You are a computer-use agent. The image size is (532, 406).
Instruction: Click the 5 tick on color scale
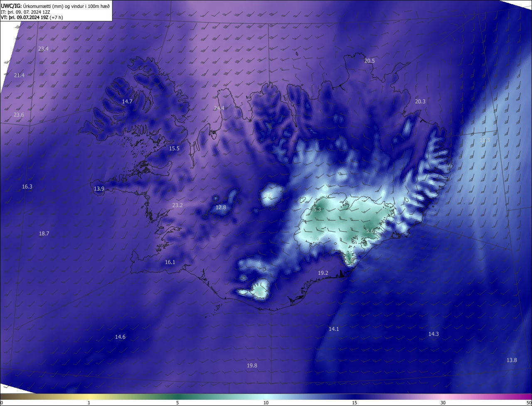177,403
